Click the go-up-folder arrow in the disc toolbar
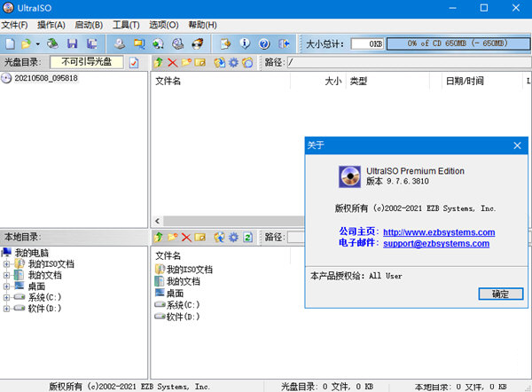This screenshot has width=532, height=392. (158, 63)
